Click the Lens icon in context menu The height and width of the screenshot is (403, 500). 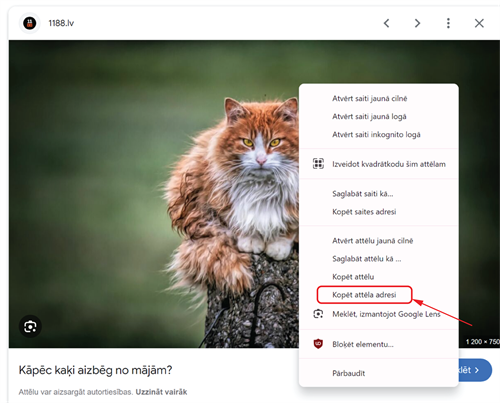pos(318,314)
